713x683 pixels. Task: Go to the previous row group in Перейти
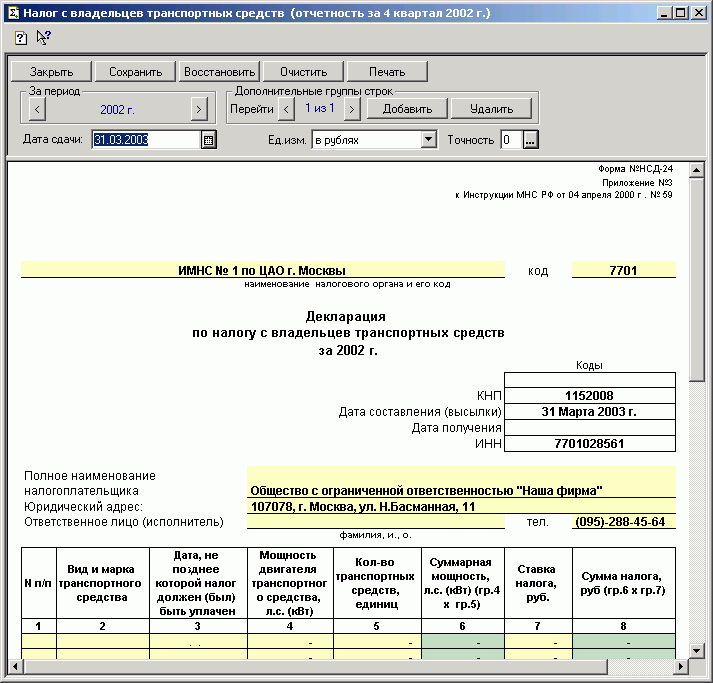pyautogui.click(x=286, y=109)
